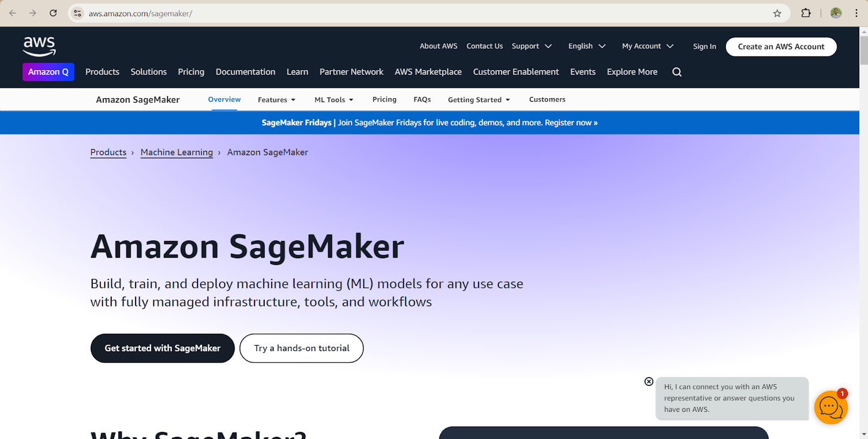Dismiss the chat message popup

[649, 381]
